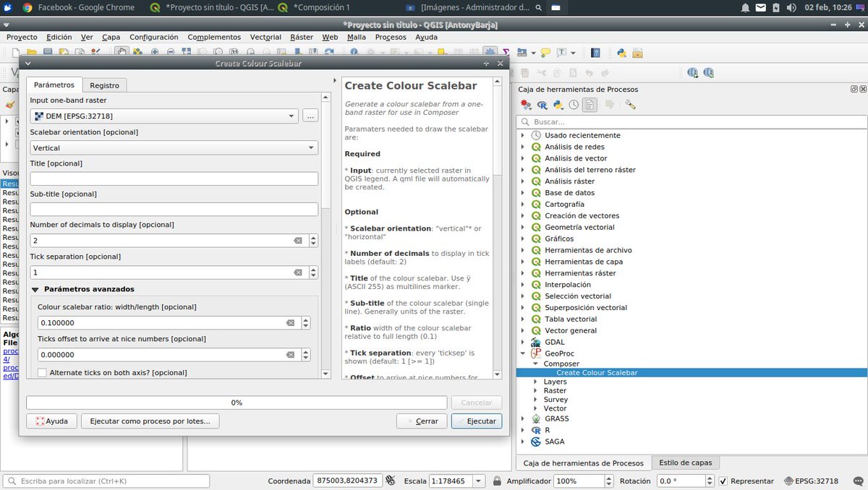Open processing options wrench icon

tap(630, 105)
